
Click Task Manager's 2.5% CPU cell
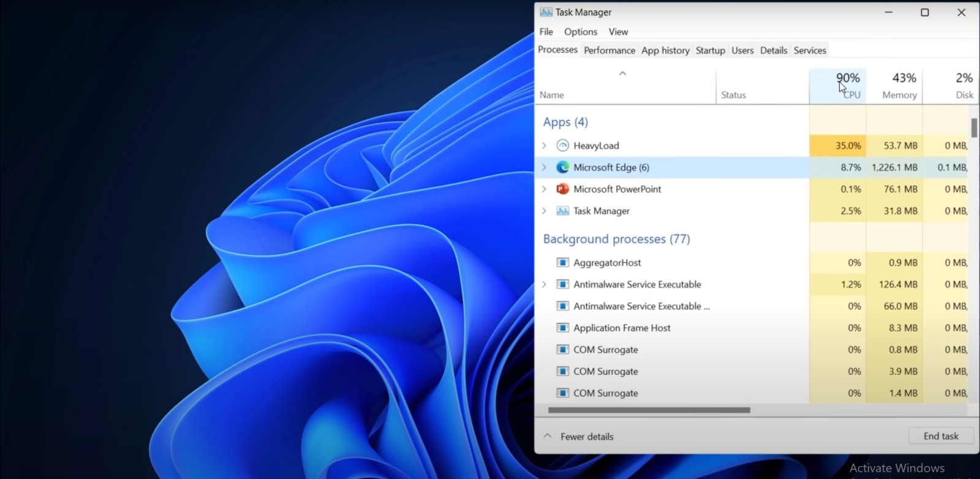(x=837, y=211)
